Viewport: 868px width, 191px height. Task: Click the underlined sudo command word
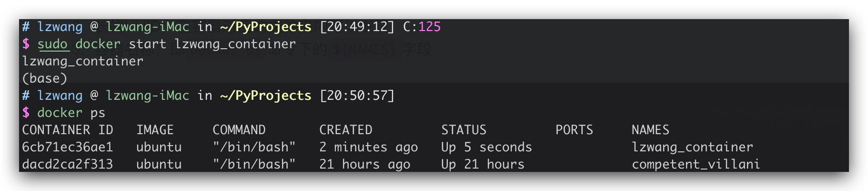coord(52,44)
